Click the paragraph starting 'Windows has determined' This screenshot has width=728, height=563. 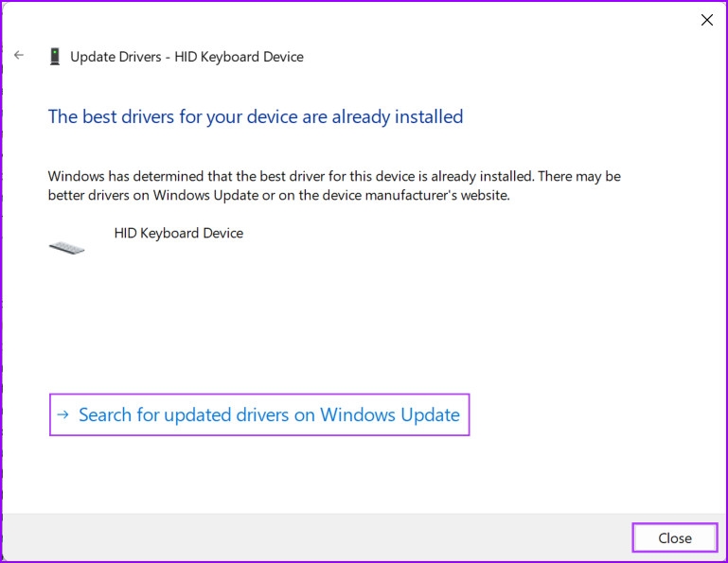[334, 185]
